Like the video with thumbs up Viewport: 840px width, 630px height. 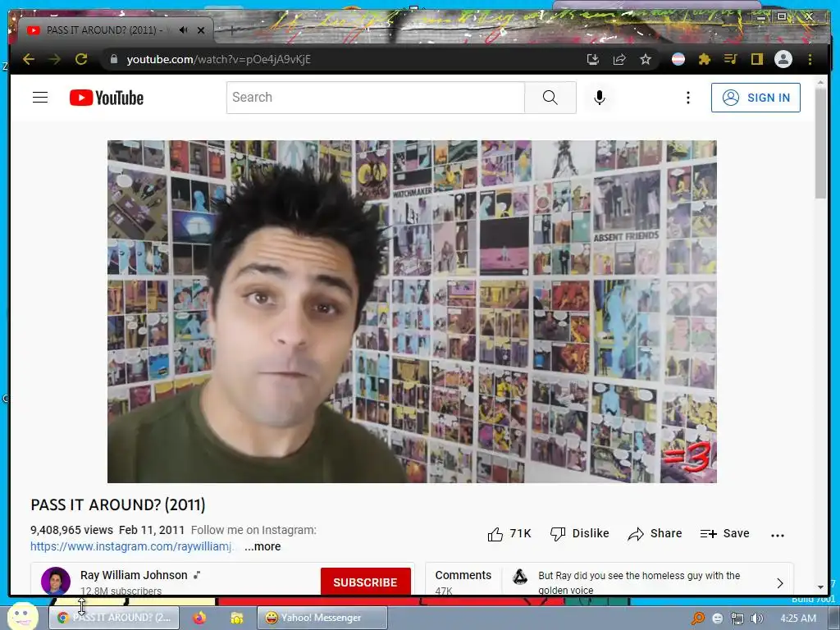tap(509, 533)
